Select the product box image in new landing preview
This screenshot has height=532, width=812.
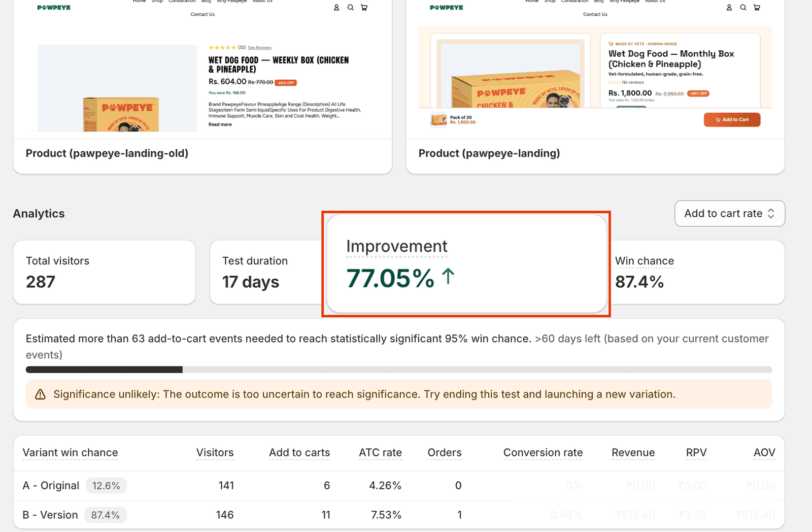pos(515,89)
